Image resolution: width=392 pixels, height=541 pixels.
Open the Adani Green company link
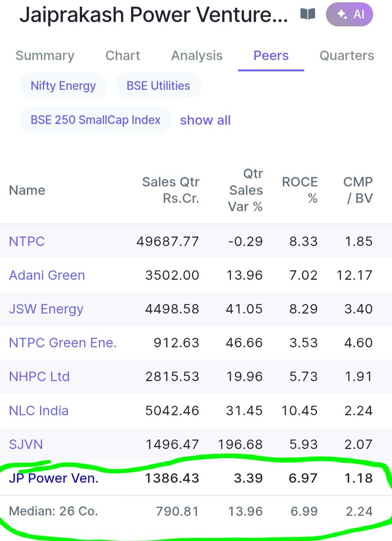coord(47,275)
